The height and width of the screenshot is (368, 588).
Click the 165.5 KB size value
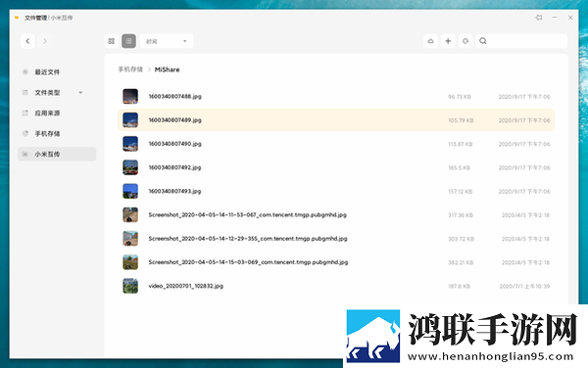pyautogui.click(x=459, y=167)
